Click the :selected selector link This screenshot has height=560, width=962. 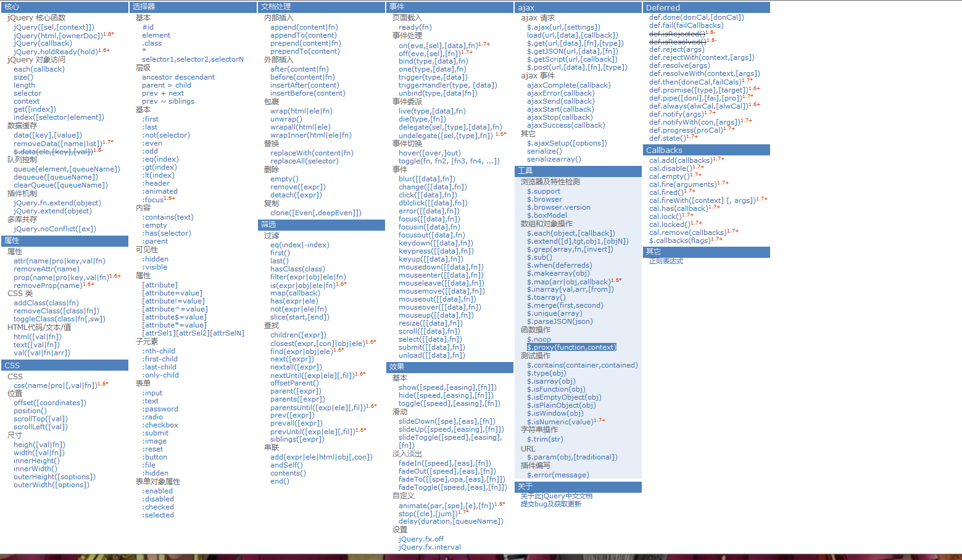tap(158, 515)
